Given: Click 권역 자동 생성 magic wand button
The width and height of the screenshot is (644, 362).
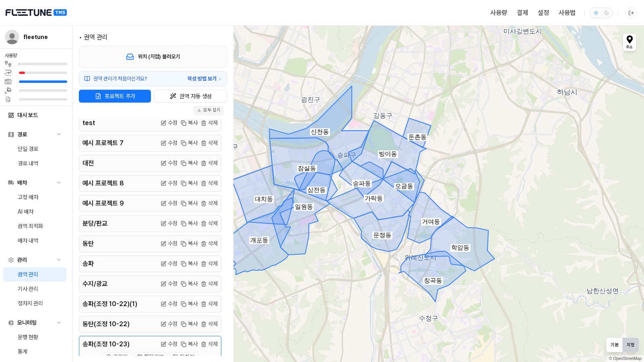Looking at the screenshot, I should coord(190,96).
